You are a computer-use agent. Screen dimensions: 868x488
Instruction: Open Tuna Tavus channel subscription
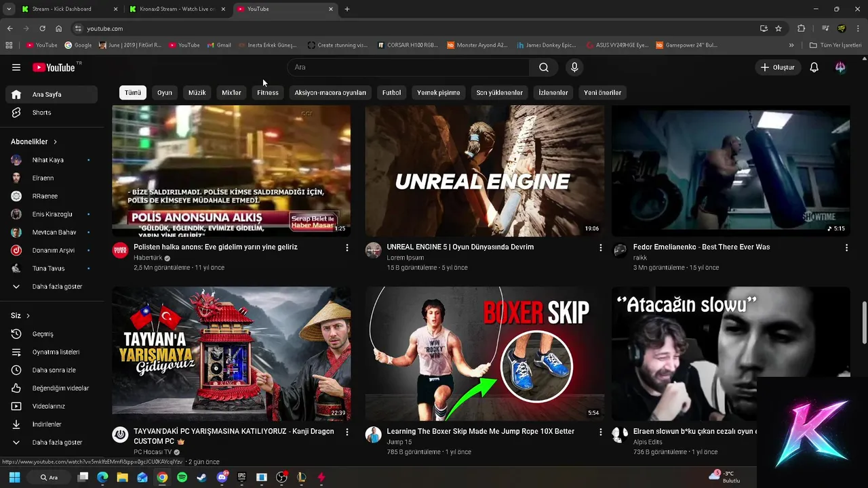[52, 268]
